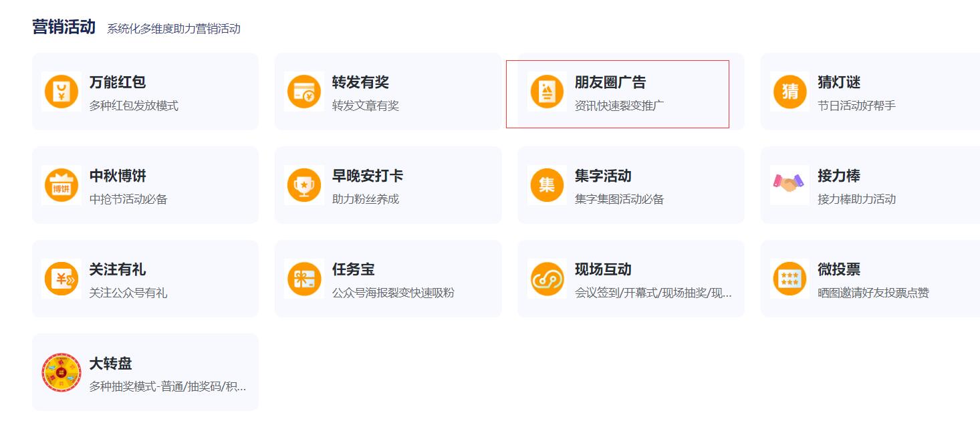
Task: Click the description 资讯快速裂变推广
Action: click(619, 106)
